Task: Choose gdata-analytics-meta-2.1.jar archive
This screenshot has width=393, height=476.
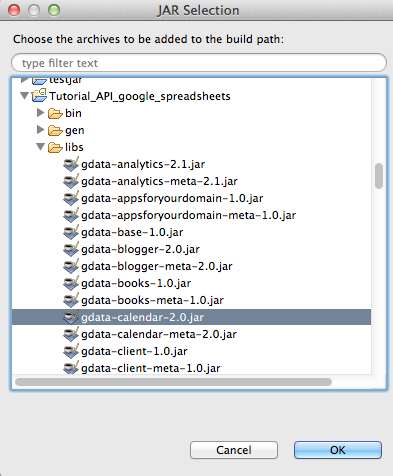Action: click(159, 181)
